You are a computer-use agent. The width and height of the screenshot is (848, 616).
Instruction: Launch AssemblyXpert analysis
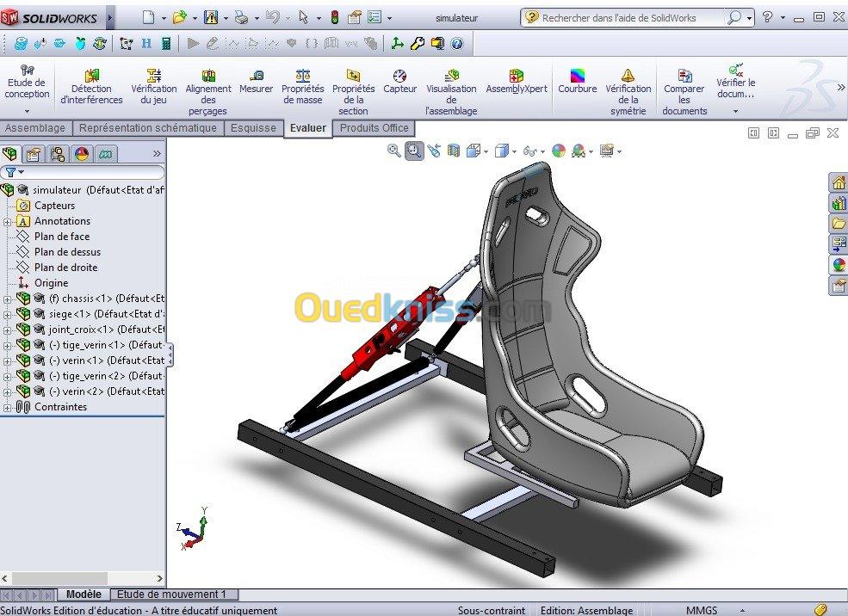[516, 83]
